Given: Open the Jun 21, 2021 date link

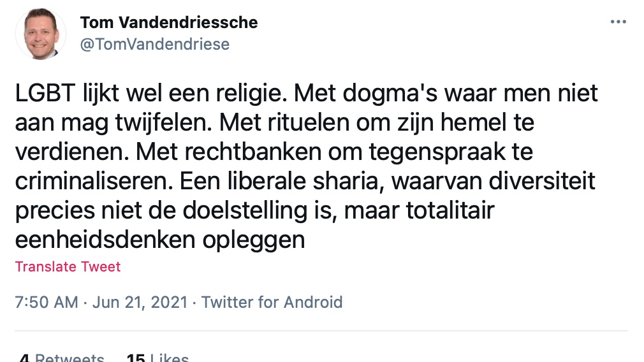Looking at the screenshot, I should [x=140, y=301].
